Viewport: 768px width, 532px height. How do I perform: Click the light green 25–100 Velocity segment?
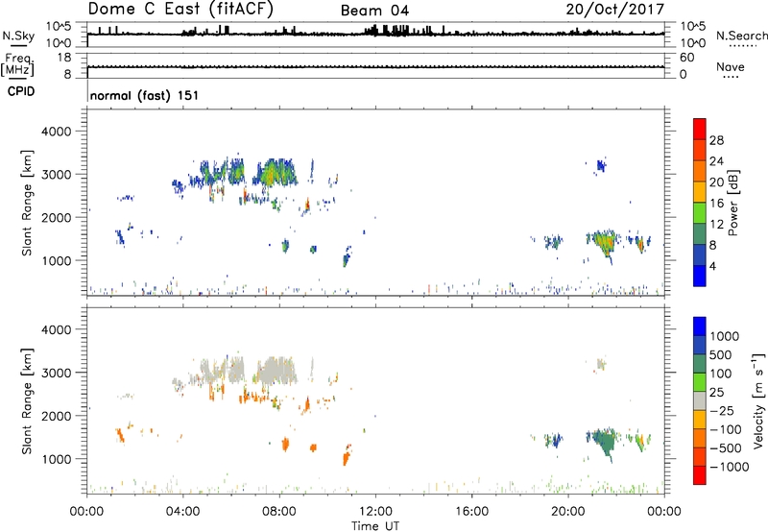(x=700, y=382)
